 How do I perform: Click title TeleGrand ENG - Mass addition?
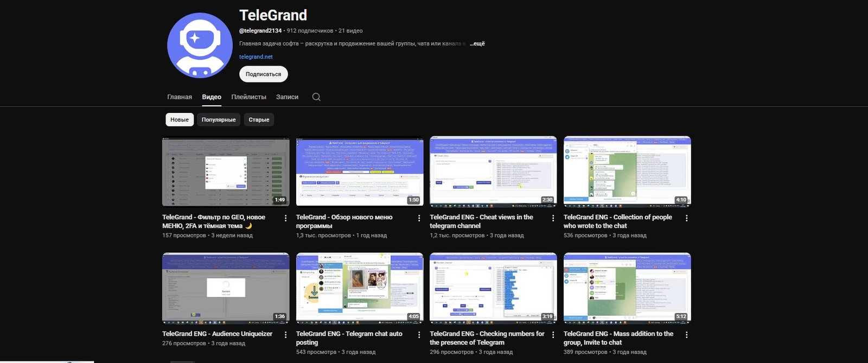[618, 338]
